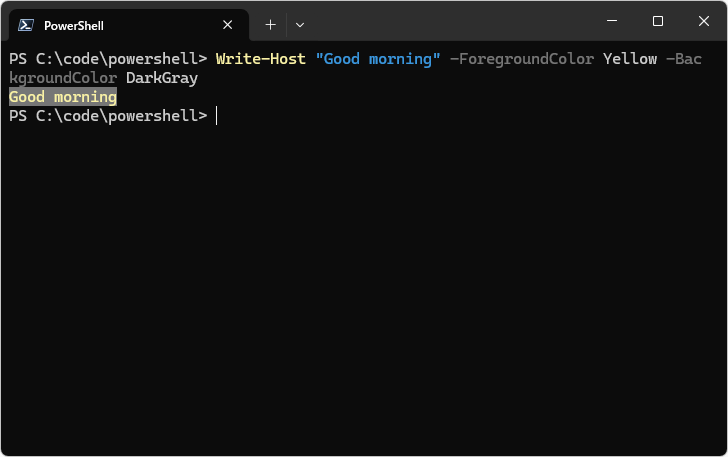Screen dimensions: 728x457
Task: Close the terminal window
Action: (703, 21)
